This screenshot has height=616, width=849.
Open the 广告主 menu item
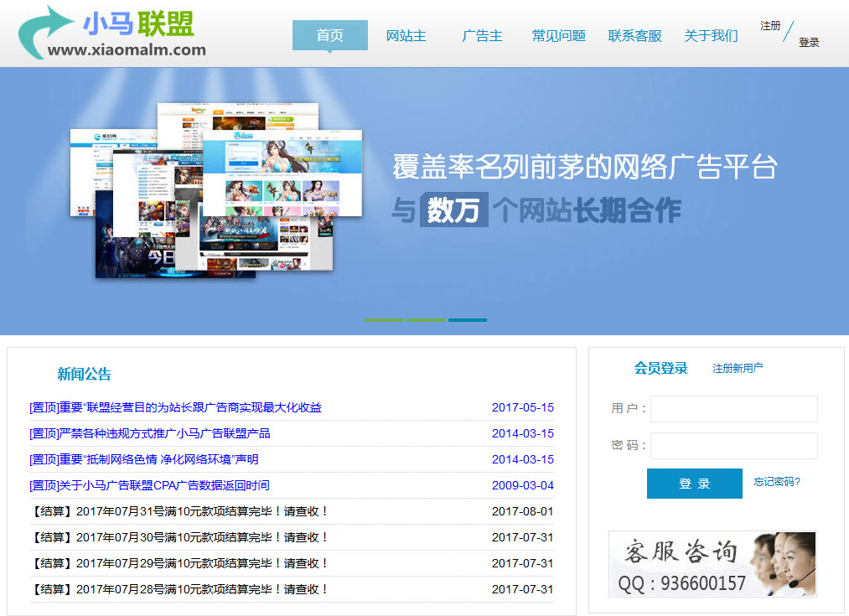(x=482, y=36)
